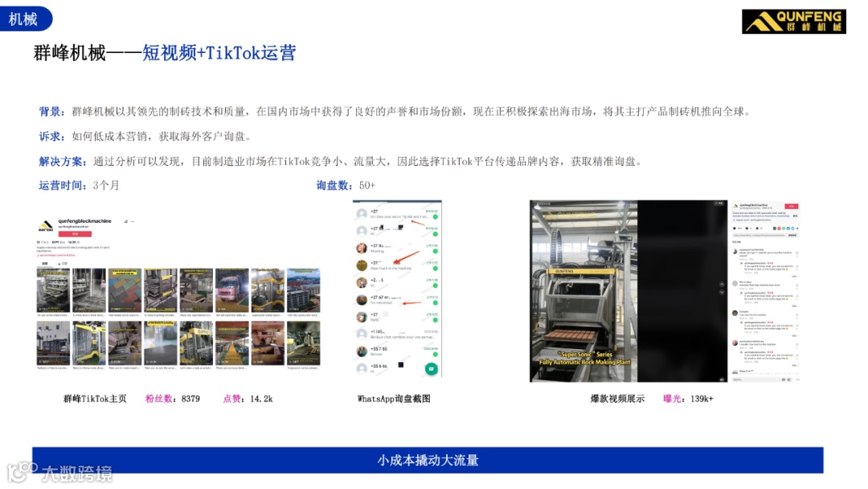Screen dimensions: 868x489
Task: Click the 解决方案: label
Action: pos(63,162)
